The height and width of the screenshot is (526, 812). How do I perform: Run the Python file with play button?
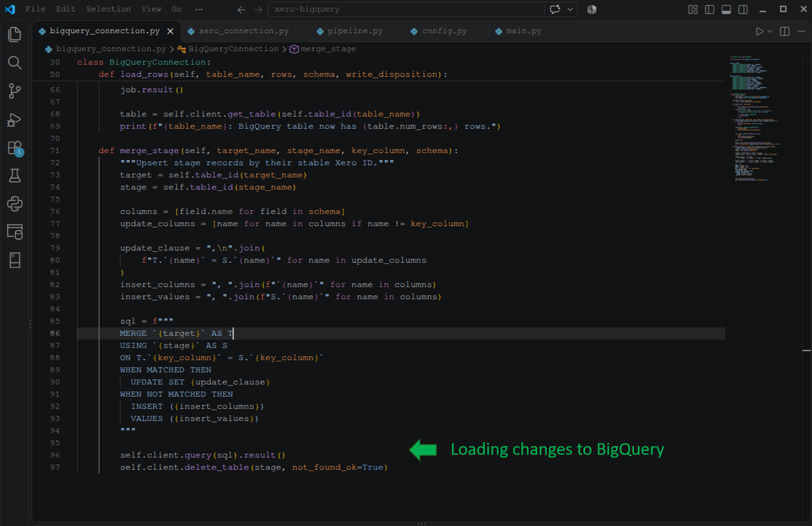click(x=759, y=31)
